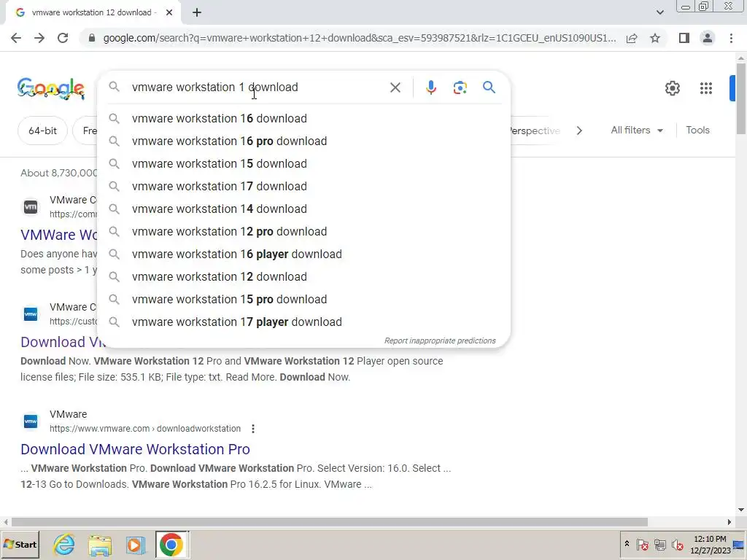This screenshot has height=560, width=747.
Task: Open the network status tray icon
Action: pyautogui.click(x=659, y=544)
